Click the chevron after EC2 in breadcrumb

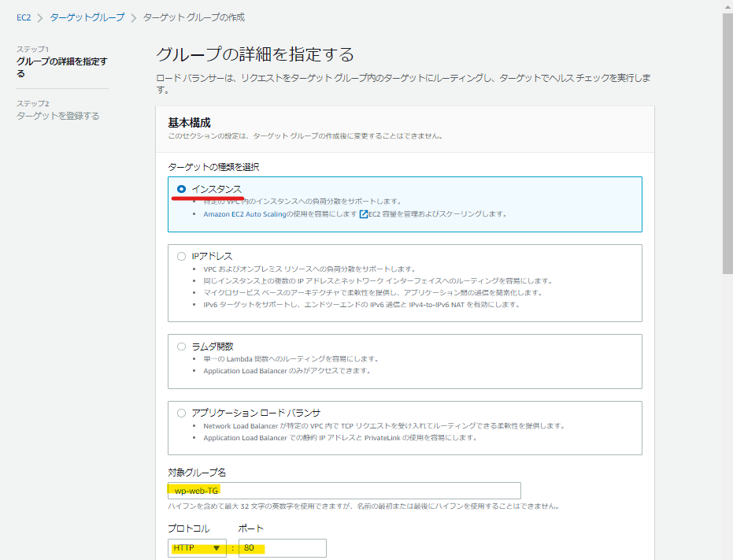pyautogui.click(x=40, y=18)
